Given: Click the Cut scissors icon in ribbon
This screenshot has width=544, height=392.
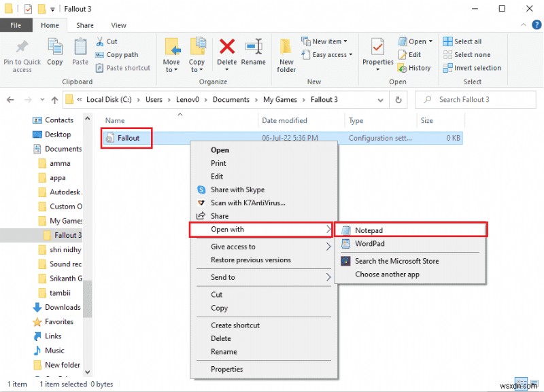Looking at the screenshot, I should click(100, 41).
